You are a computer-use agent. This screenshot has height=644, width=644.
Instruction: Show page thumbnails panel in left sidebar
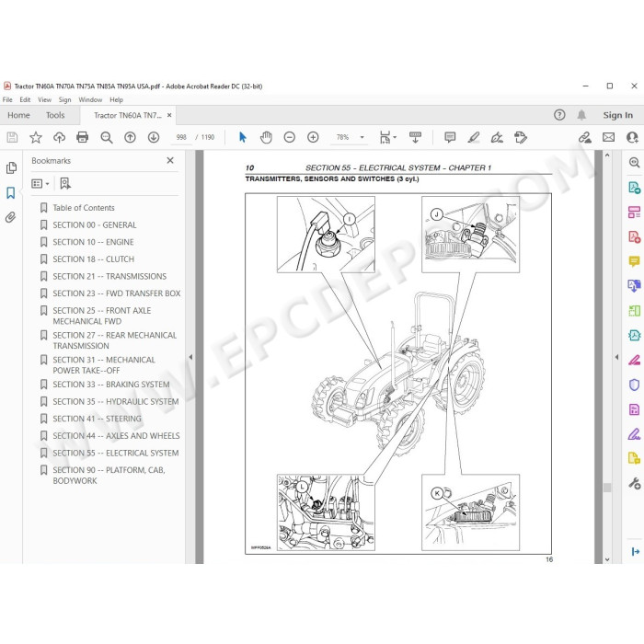click(x=11, y=168)
